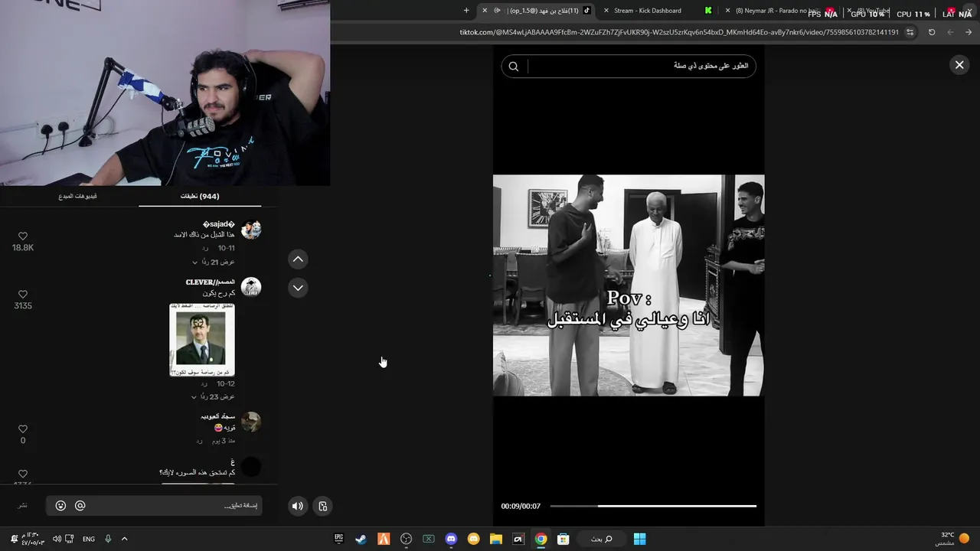980x551 pixels.
Task: Expand the 23 replies under CLEVER's comment
Action: click(x=214, y=396)
